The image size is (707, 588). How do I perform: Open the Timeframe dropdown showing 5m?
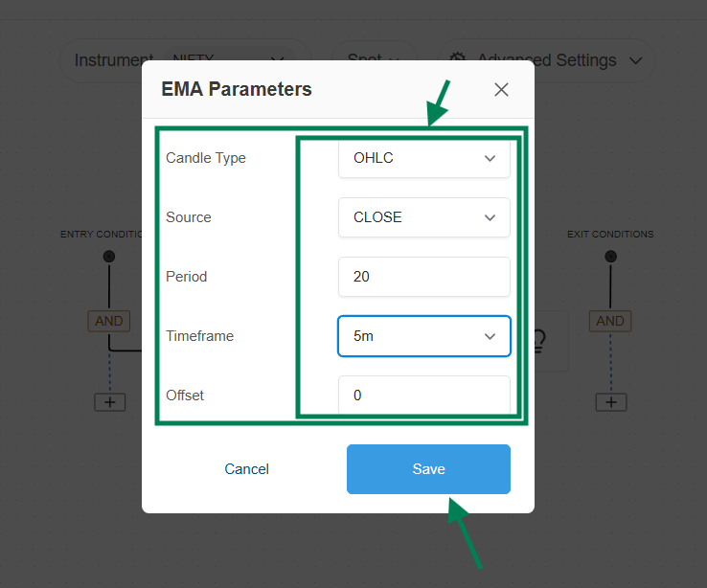click(424, 336)
